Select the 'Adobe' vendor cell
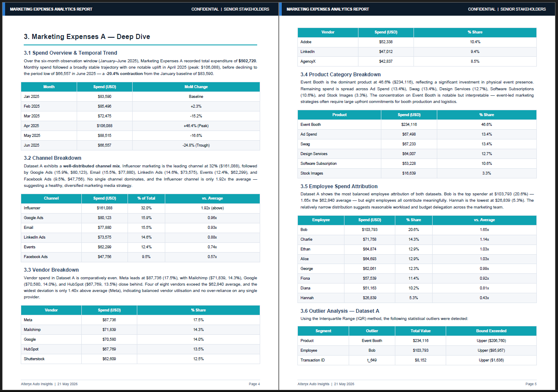Screen dimensions: 558x392 (328, 42)
